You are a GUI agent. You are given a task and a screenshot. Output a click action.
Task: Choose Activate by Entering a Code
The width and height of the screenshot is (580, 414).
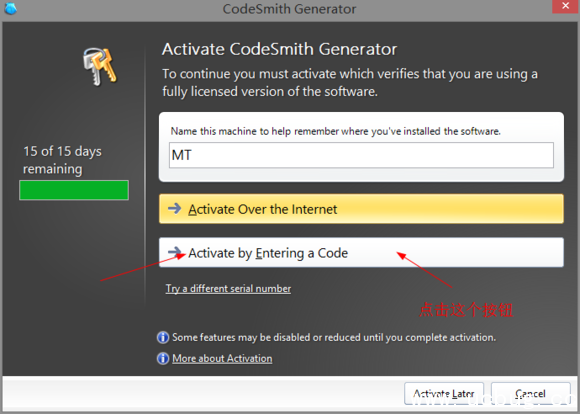point(361,253)
